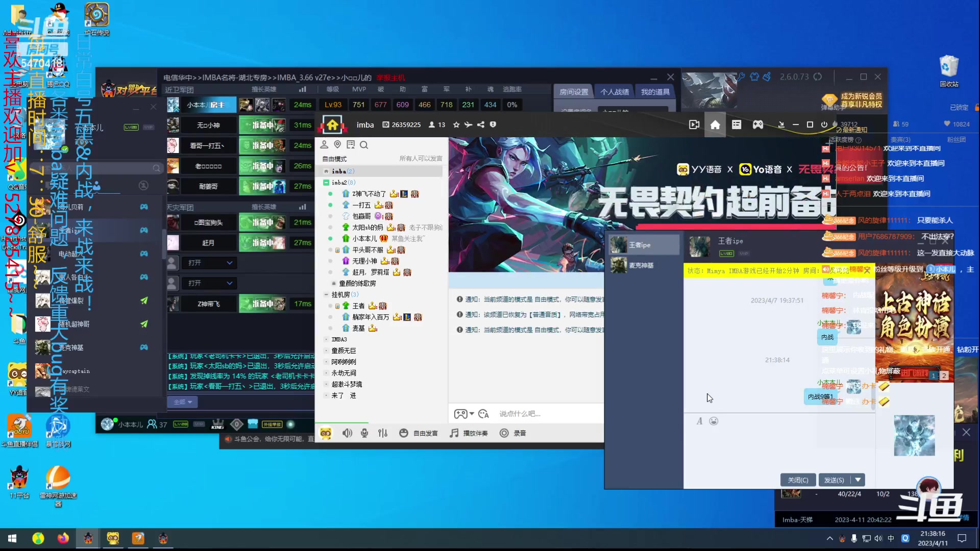Open taskbar volume control
Image resolution: width=980 pixels, height=551 pixels.
click(x=878, y=538)
